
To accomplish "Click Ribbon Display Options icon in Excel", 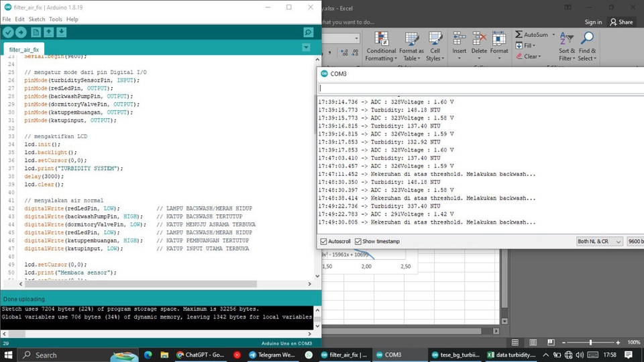I will tap(568, 7).
